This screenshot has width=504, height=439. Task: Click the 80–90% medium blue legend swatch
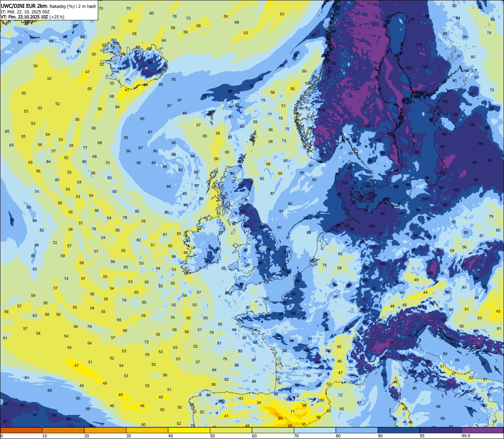click(x=357, y=430)
